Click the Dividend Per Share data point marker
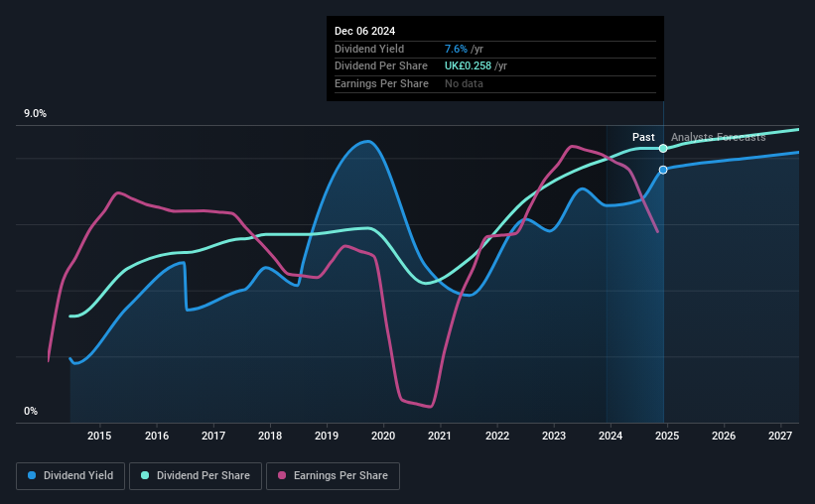The width and height of the screenshot is (815, 504). [x=663, y=149]
